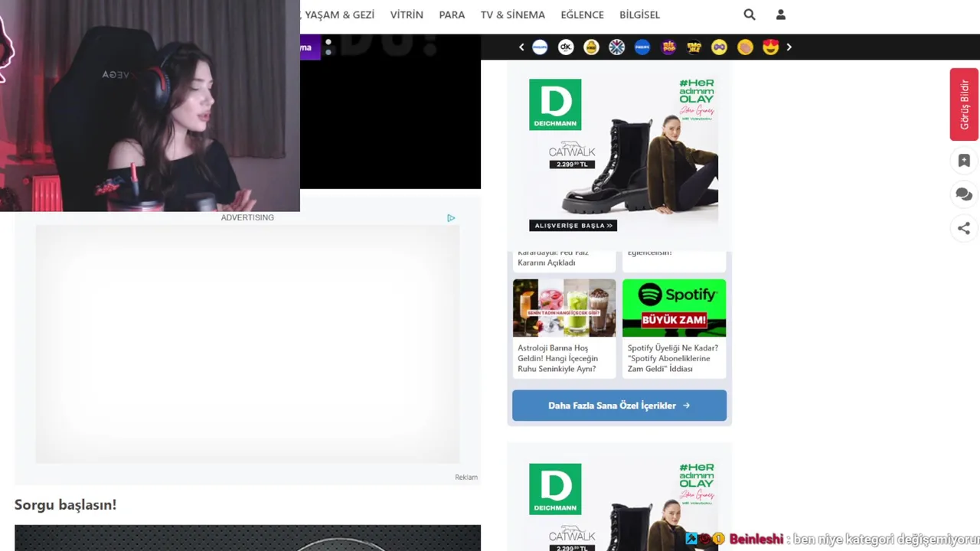Click Alışverişe Başla in the top Deichmann ad

click(x=573, y=226)
